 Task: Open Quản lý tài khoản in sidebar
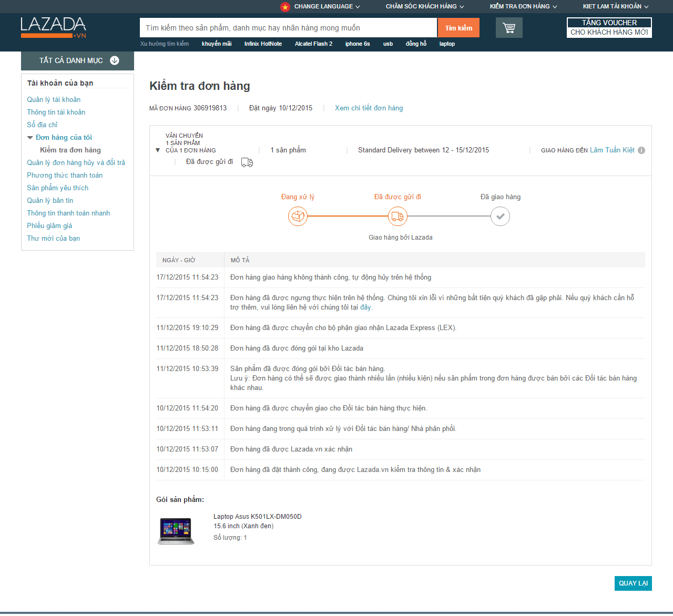click(x=54, y=100)
